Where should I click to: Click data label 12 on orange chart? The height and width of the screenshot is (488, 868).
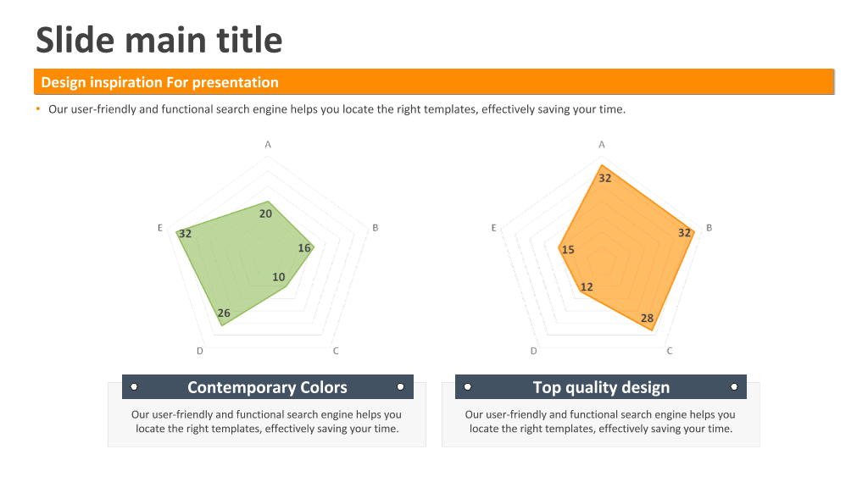click(587, 287)
